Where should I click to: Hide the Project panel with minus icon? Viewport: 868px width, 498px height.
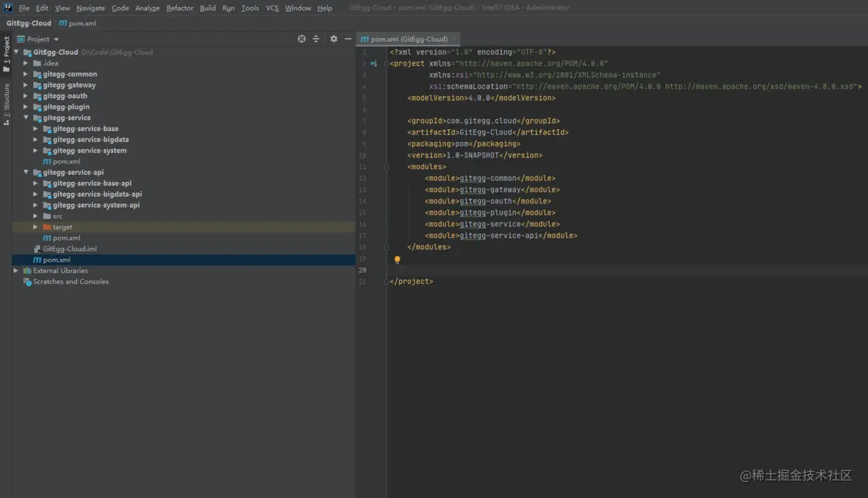[348, 39]
